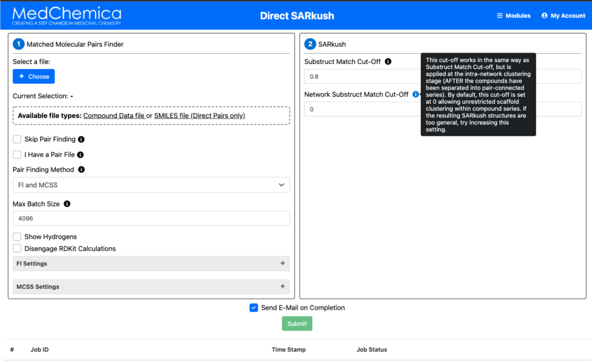The height and width of the screenshot is (364, 592).
Task: Enable the Skip Pair Finding checkbox
Action: pos(17,140)
